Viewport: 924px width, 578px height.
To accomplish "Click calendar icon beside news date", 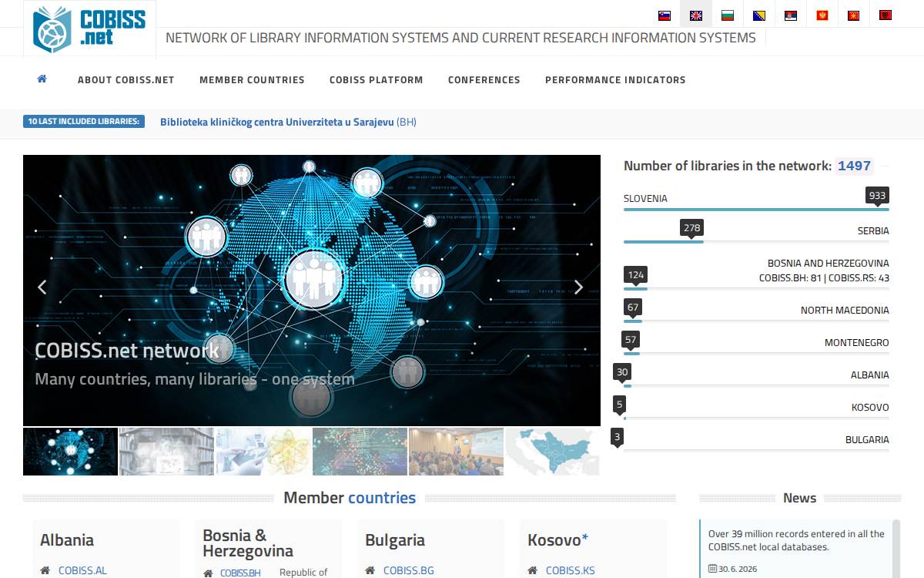I will [712, 570].
